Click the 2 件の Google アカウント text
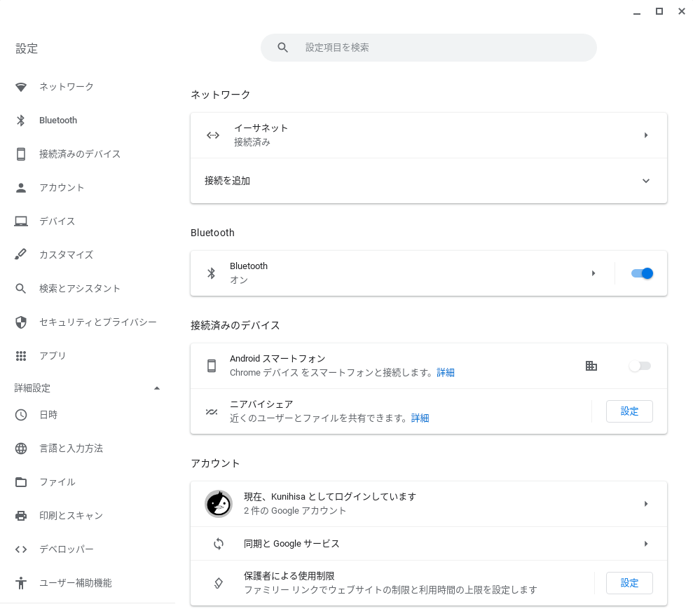Viewport: 693px width, 616px height. (x=295, y=511)
